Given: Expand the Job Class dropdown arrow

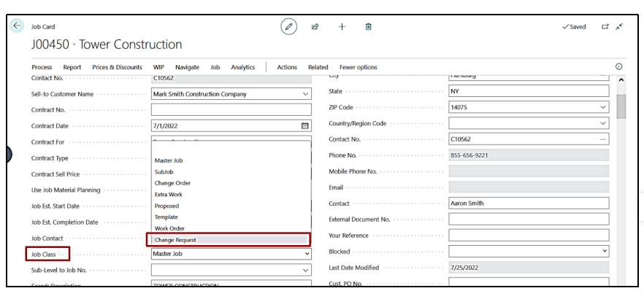Looking at the screenshot, I should pyautogui.click(x=305, y=255).
